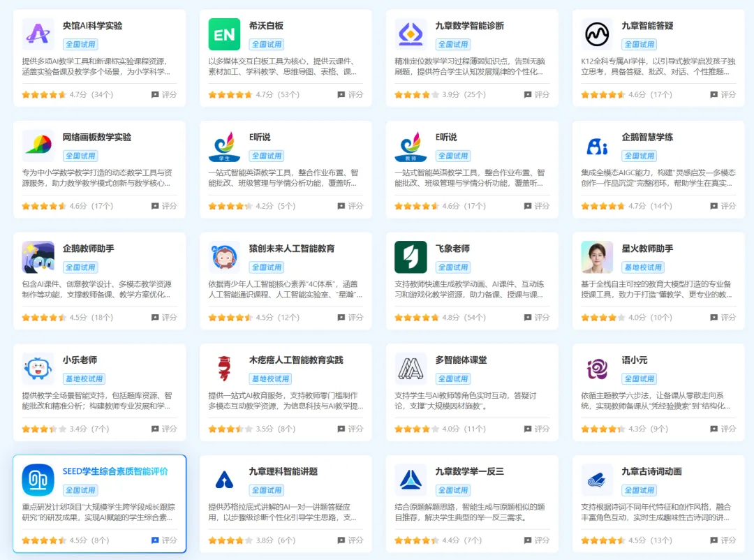Click the 小乐老师 robot icon
754x560 pixels.
38,369
